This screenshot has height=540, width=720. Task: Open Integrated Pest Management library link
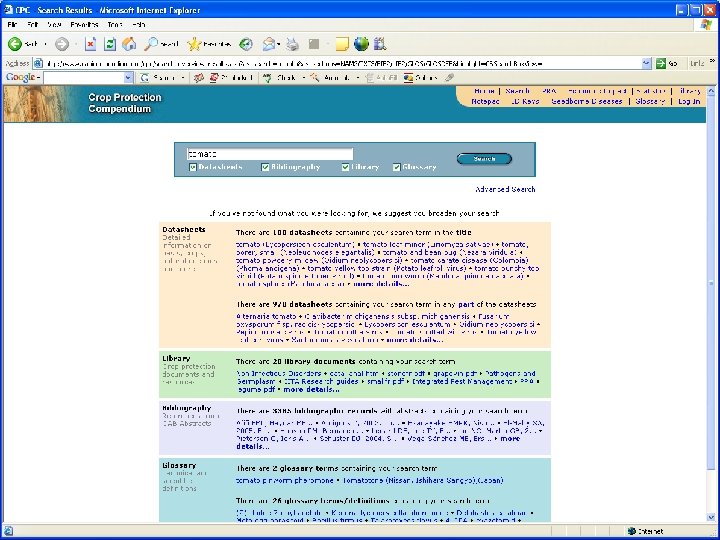(x=462, y=382)
